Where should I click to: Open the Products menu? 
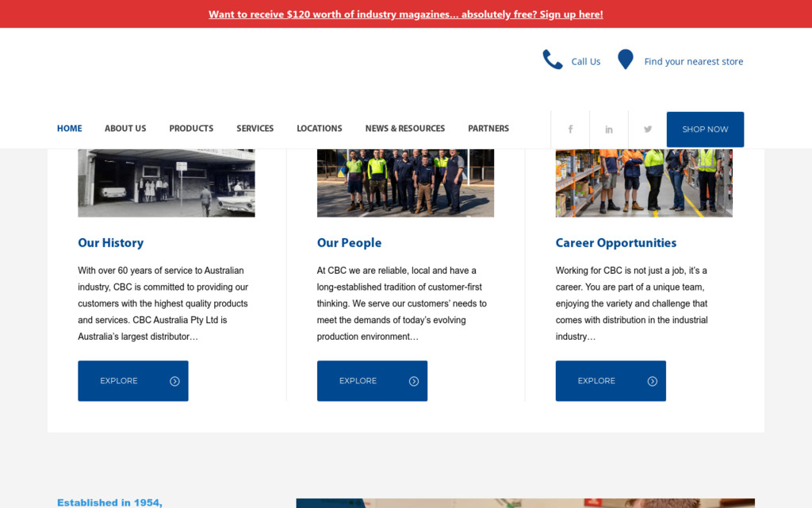point(191,129)
